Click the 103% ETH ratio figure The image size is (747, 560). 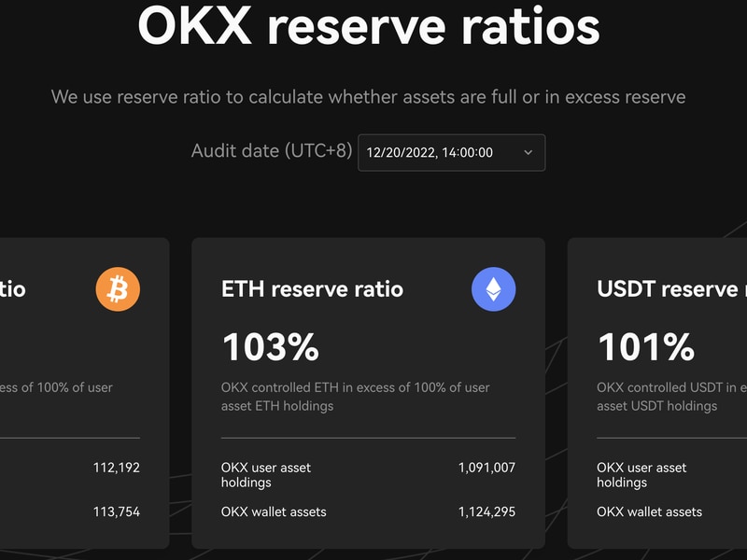pyautogui.click(x=270, y=347)
